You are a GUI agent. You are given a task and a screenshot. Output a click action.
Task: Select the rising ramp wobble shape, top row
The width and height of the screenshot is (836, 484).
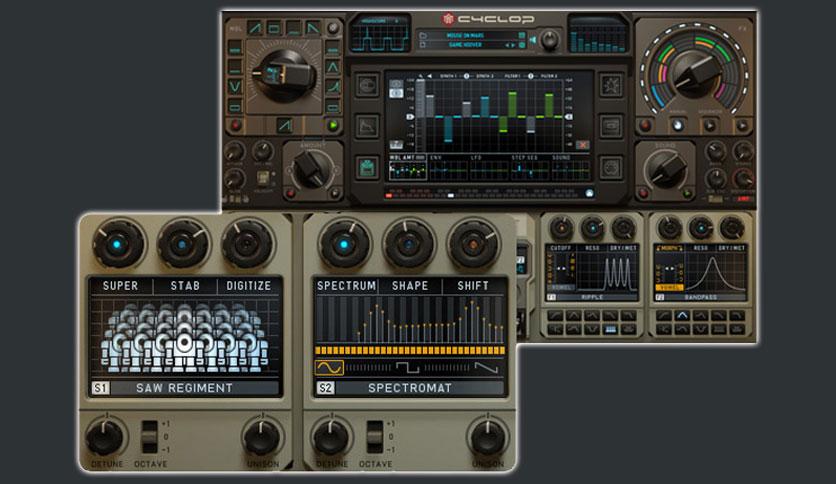pos(255,28)
